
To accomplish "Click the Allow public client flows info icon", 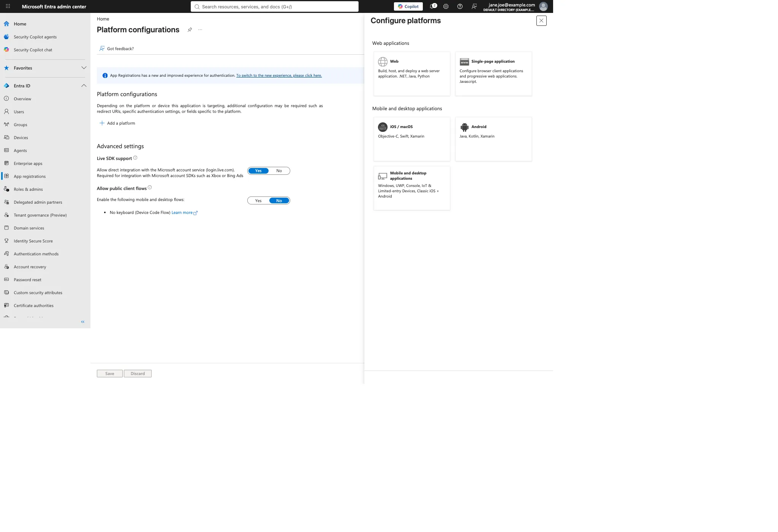I will pos(150,188).
